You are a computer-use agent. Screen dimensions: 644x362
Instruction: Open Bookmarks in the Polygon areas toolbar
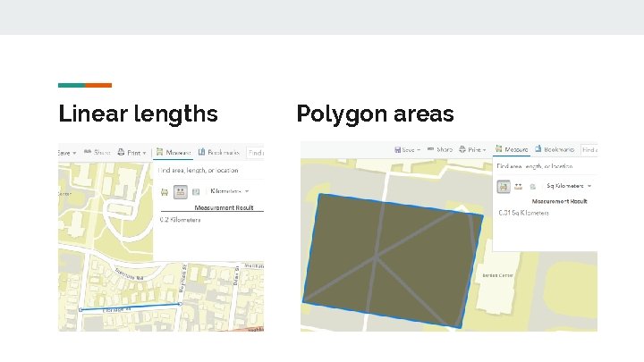[x=555, y=149]
